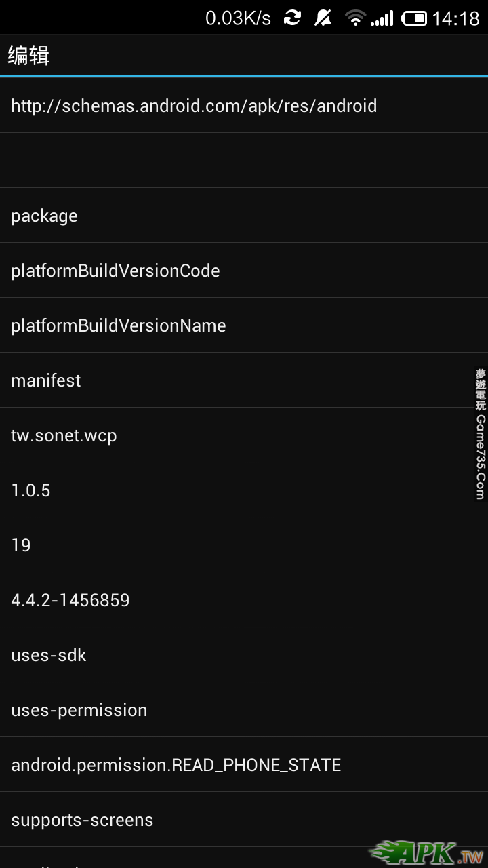Select the empty string entry
The image size is (488, 868).
coord(244,161)
